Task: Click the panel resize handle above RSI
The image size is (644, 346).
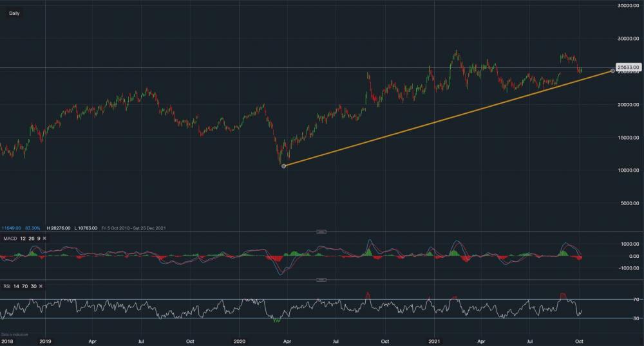Action: click(x=322, y=280)
